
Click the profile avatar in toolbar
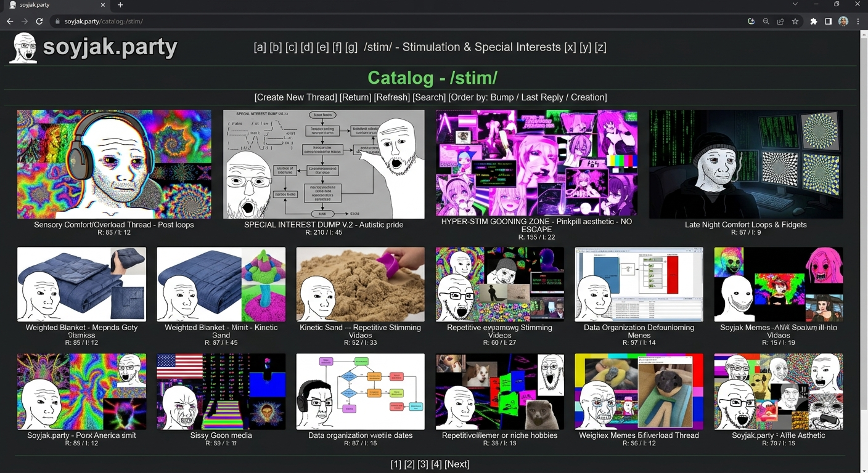843,21
